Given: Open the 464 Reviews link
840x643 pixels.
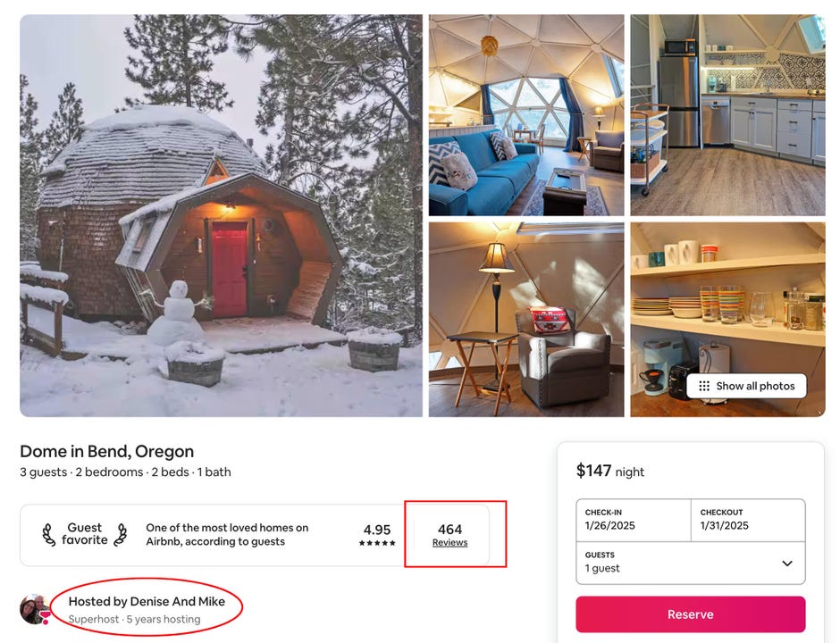Looking at the screenshot, I should pos(450,536).
